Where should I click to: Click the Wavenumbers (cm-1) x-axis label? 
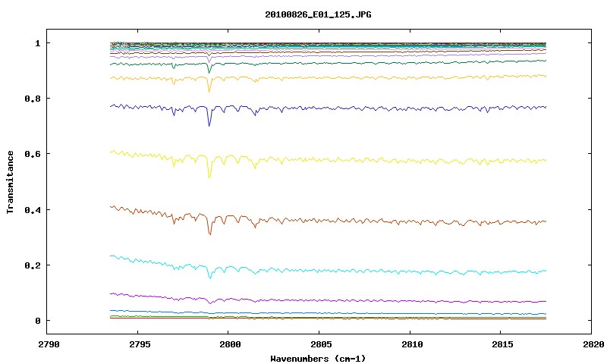coord(318,358)
